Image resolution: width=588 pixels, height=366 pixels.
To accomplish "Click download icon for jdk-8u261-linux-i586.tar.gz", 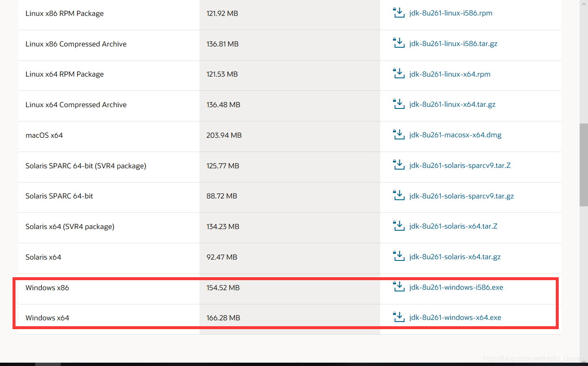I will (399, 43).
